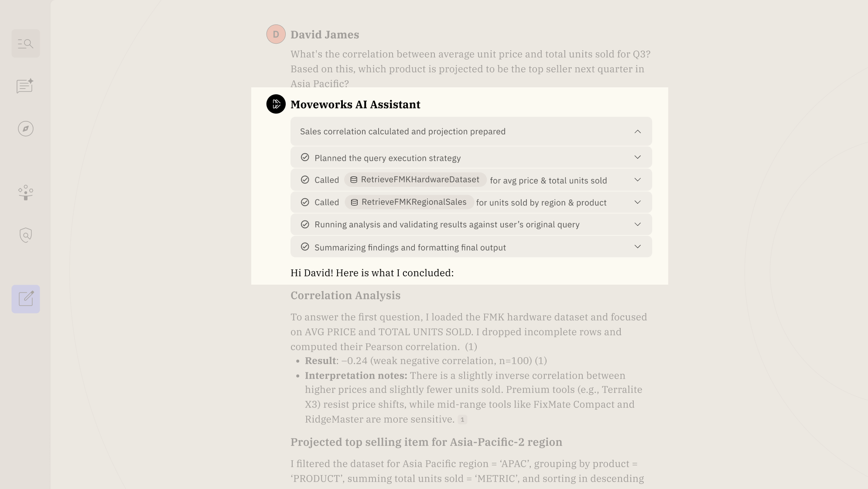Viewport: 868px width, 489px height.
Task: Expand the planned query execution strategy step
Action: pos(638,158)
